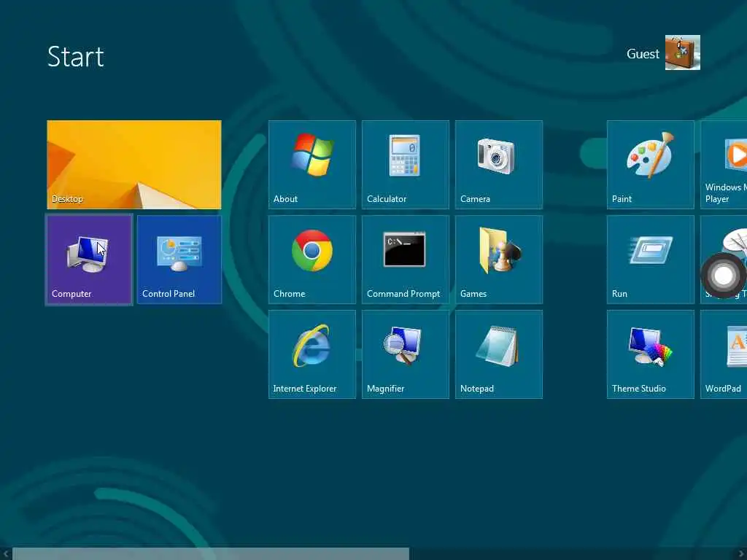The width and height of the screenshot is (747, 560).
Task: Open Windows Media Player tile
Action: point(724,164)
